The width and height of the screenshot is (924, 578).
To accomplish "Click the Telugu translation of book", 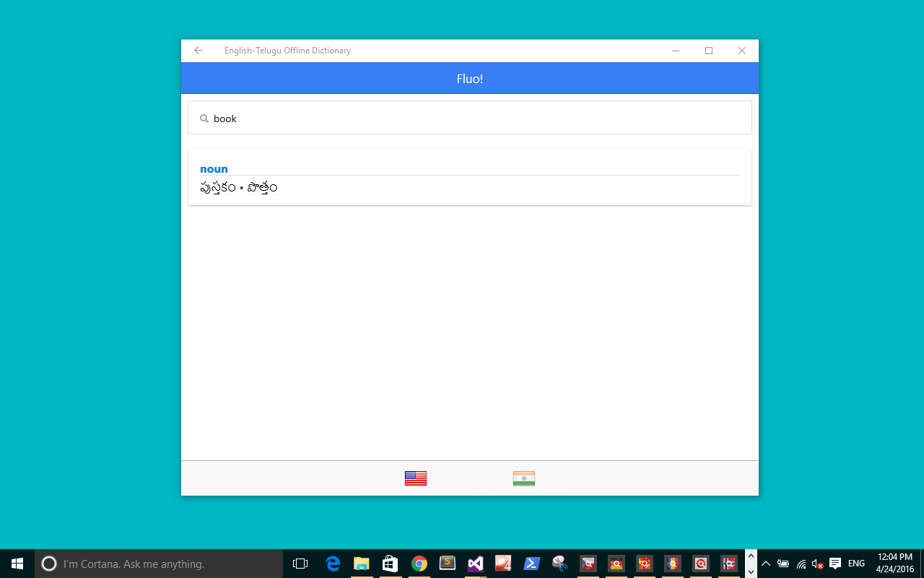I will click(x=239, y=189).
